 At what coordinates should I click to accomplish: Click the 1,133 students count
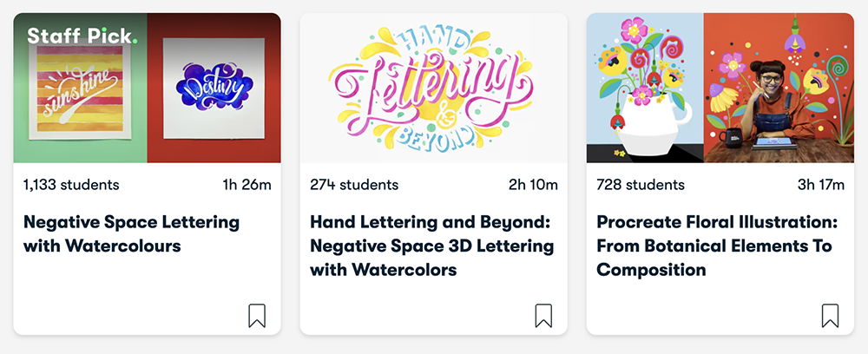[71, 185]
